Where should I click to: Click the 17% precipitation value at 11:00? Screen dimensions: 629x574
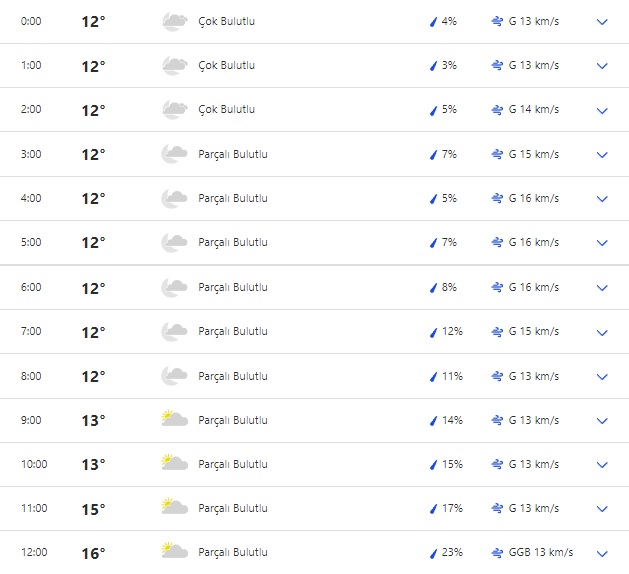tap(452, 509)
